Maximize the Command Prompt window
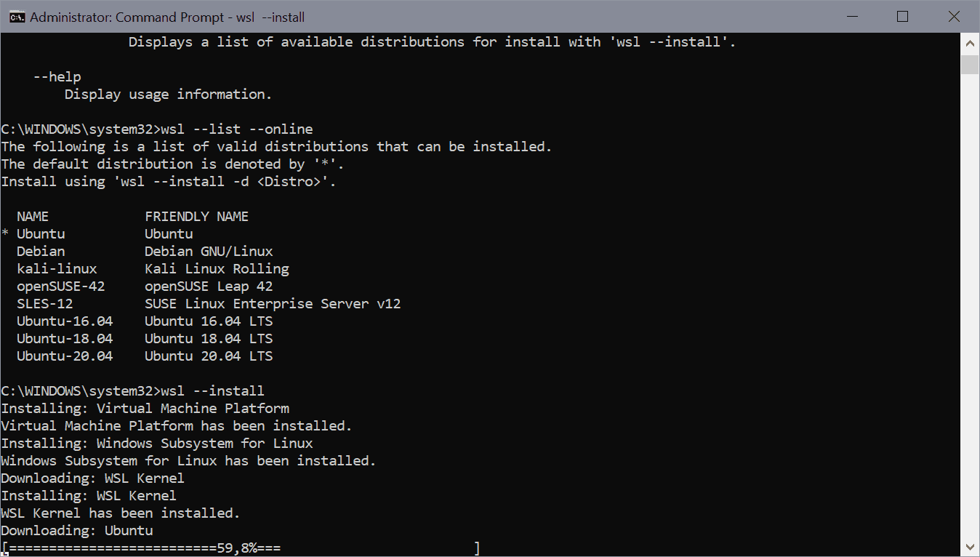 pyautogui.click(x=902, y=16)
